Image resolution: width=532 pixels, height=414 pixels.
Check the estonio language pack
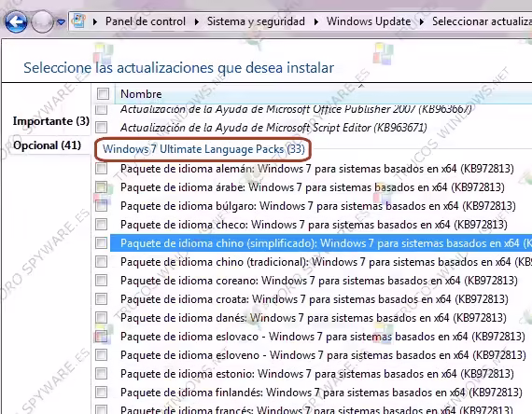coord(101,374)
